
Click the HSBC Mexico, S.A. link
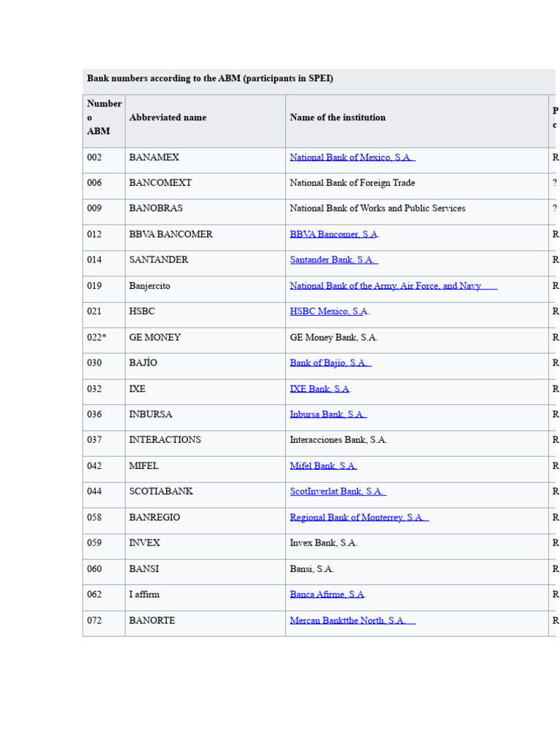[x=329, y=311]
